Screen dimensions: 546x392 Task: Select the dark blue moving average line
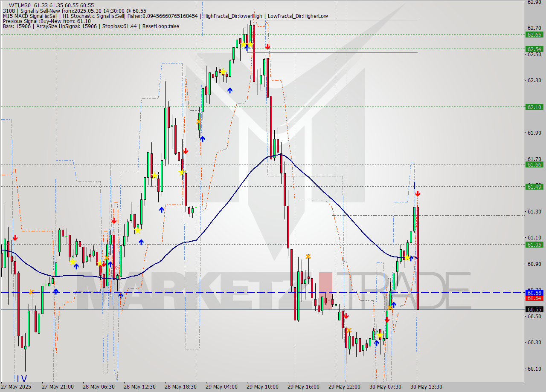coord(280,156)
